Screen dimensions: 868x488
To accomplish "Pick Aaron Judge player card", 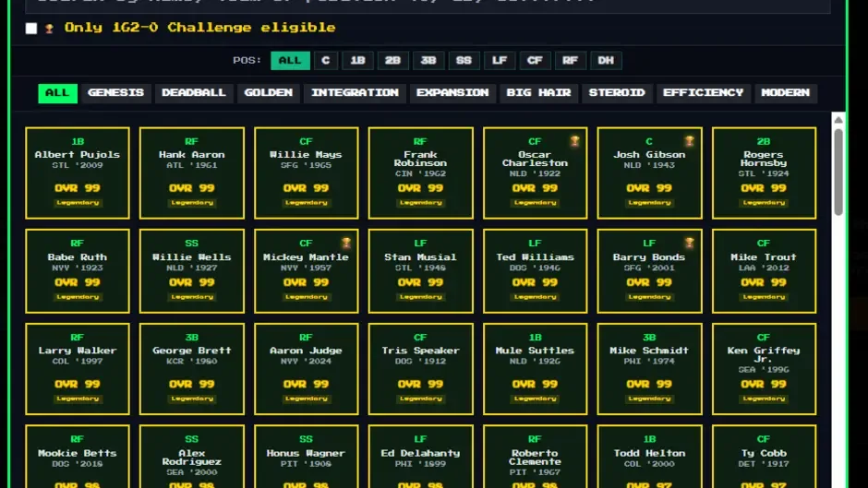I will tap(307, 369).
